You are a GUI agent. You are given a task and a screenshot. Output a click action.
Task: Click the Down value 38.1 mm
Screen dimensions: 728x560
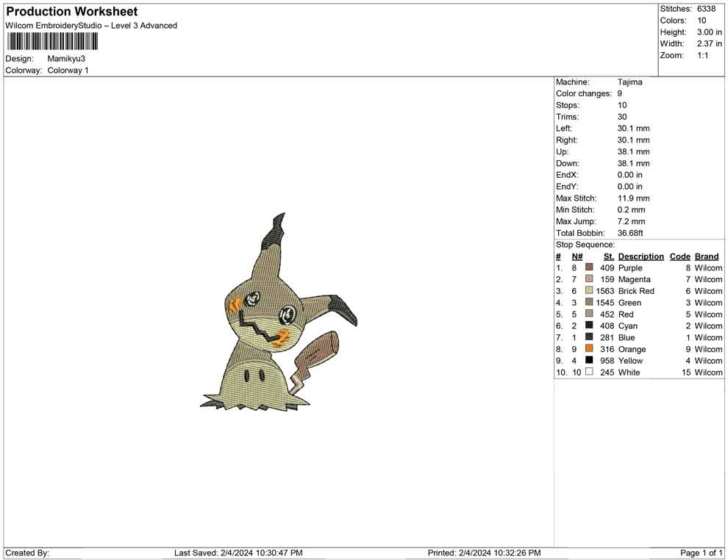(x=633, y=163)
